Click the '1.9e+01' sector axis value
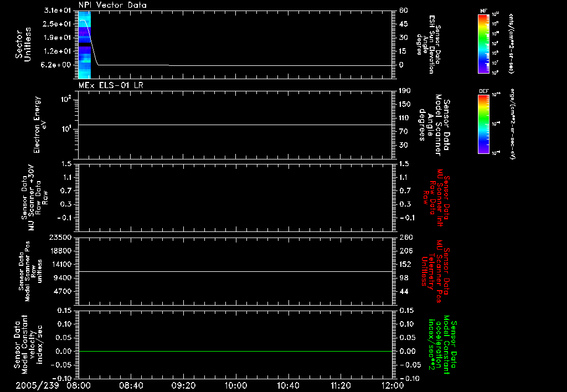Screen dimensions: 567x392 click(x=58, y=38)
